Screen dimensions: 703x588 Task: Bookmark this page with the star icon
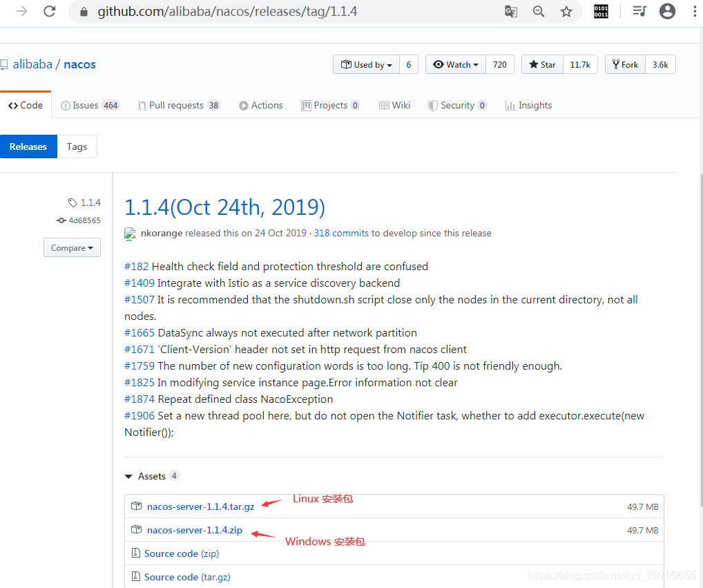pyautogui.click(x=566, y=11)
